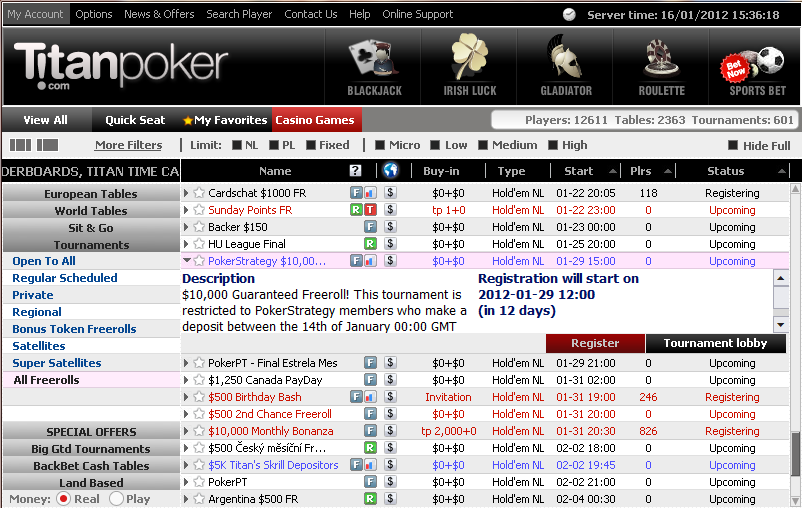802x508 pixels.
Task: Select the Play money radio button
Action: click(x=117, y=499)
